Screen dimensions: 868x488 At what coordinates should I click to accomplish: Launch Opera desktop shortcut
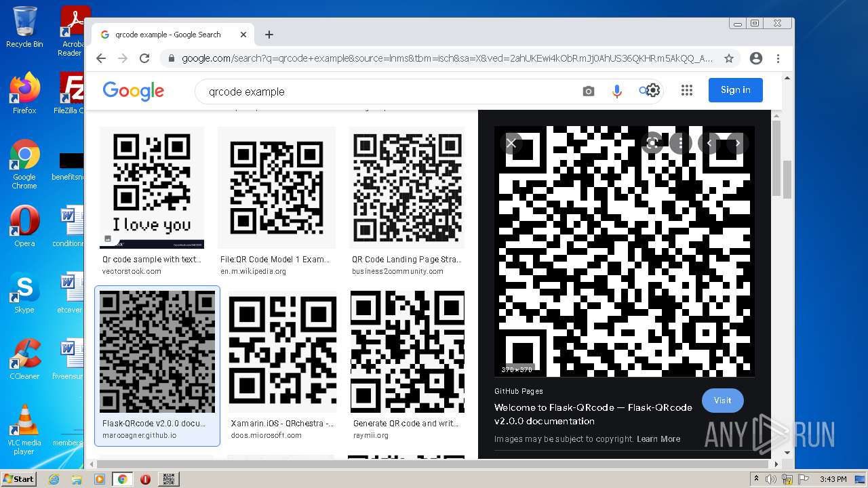tap(24, 226)
